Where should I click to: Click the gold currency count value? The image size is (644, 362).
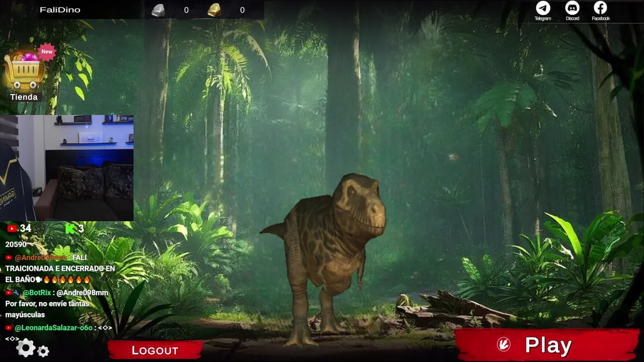tap(242, 10)
